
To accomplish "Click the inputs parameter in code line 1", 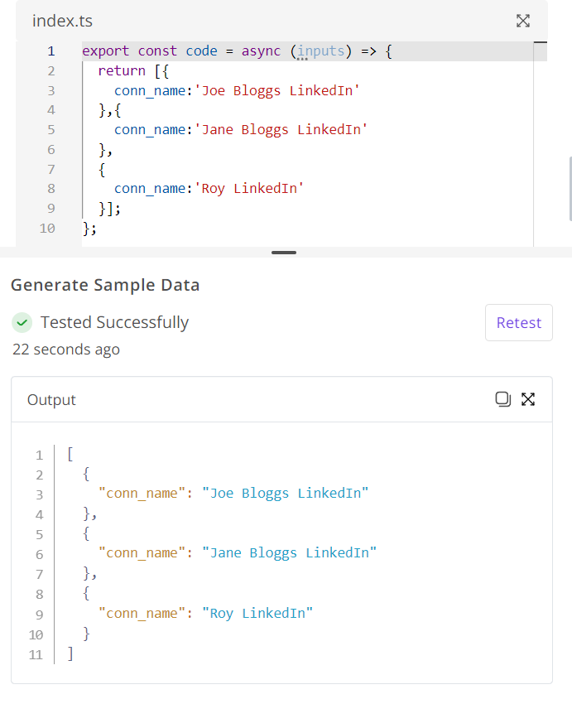I will click(x=321, y=51).
